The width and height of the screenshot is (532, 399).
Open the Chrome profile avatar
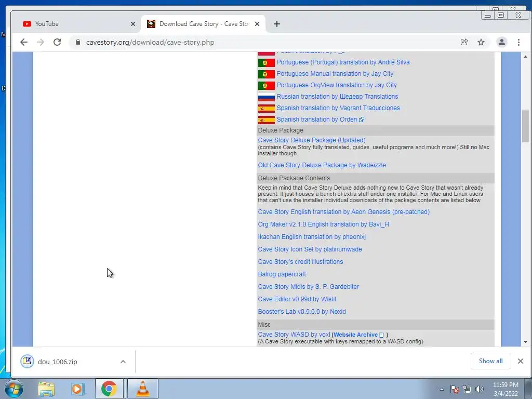(501, 42)
